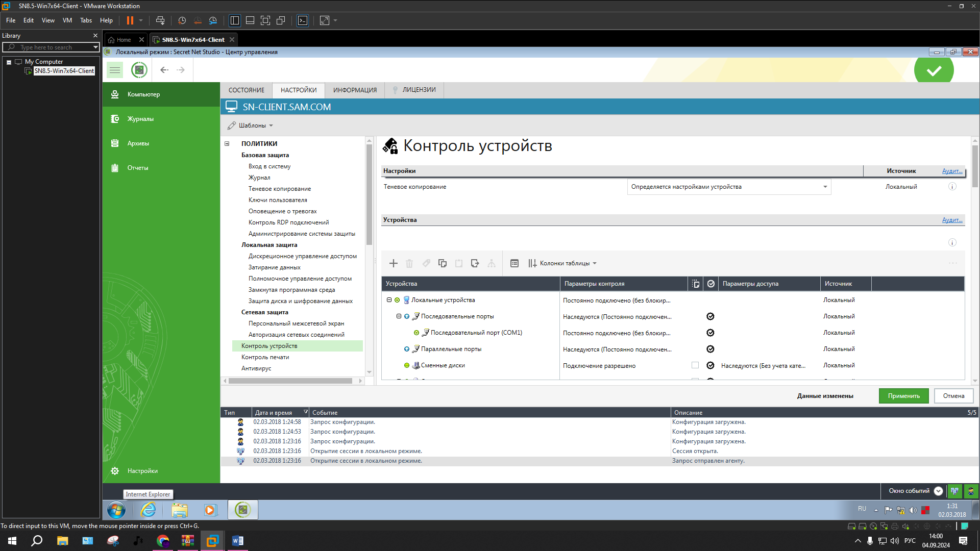Open the Колонки таблицы dropdown

coord(562,263)
